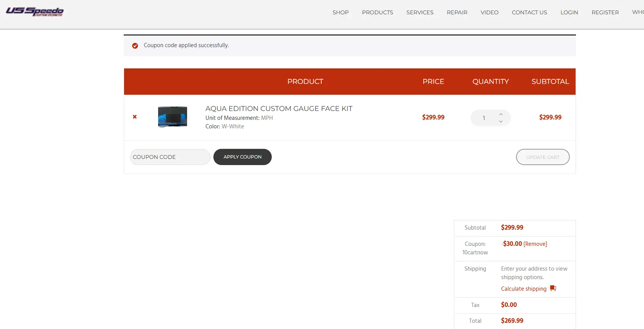Decrease quantity with the down arrow

501,122
